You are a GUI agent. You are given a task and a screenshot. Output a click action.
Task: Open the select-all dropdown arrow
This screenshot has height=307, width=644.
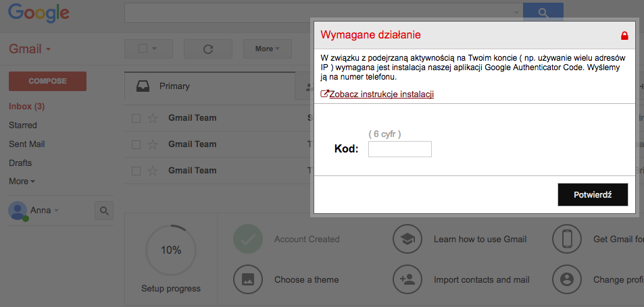coord(155,49)
